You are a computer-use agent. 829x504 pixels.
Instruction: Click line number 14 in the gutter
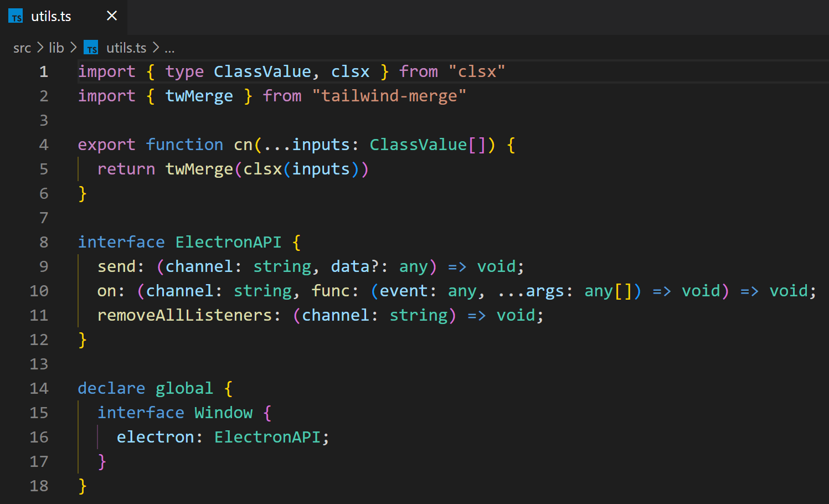pos(39,388)
